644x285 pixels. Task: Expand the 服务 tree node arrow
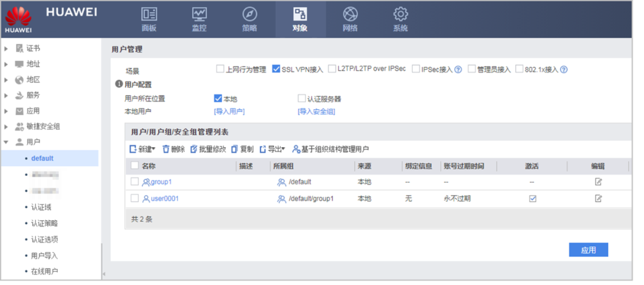[6, 95]
